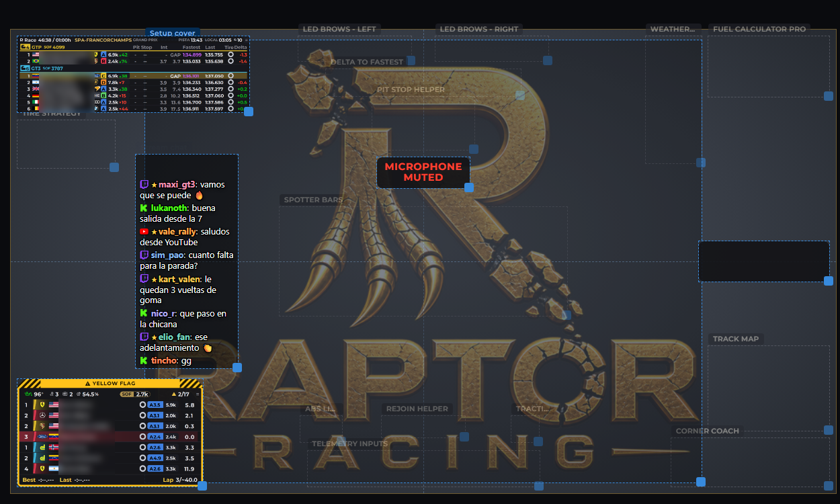840x504 pixels.
Task: Click the R license badge in standings
Action: point(103,61)
